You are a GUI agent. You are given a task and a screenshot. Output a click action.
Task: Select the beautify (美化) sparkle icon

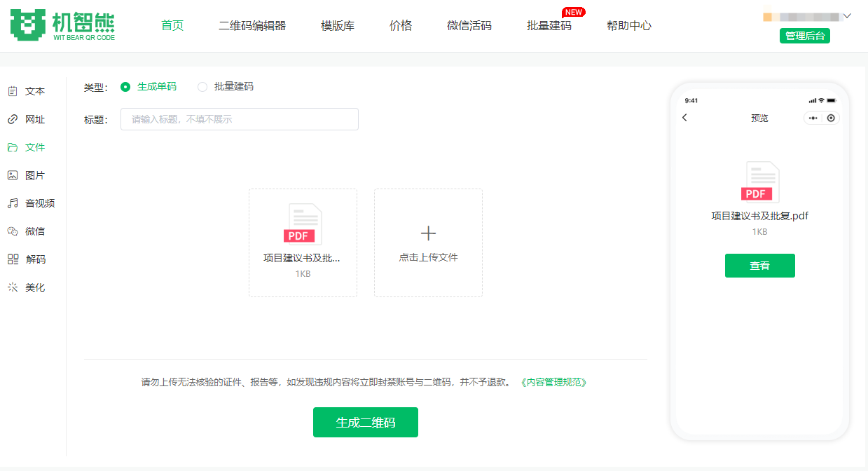(13, 287)
